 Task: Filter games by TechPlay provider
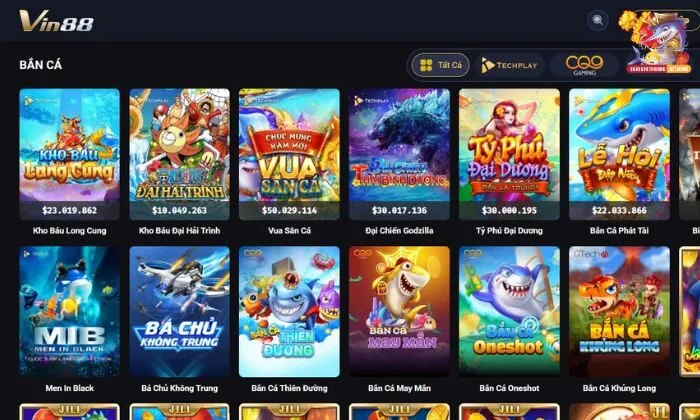(x=509, y=65)
